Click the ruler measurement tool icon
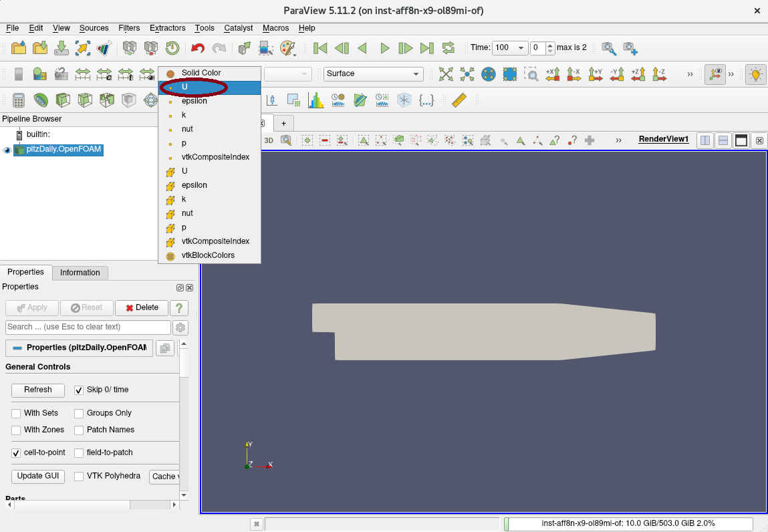 (x=459, y=100)
